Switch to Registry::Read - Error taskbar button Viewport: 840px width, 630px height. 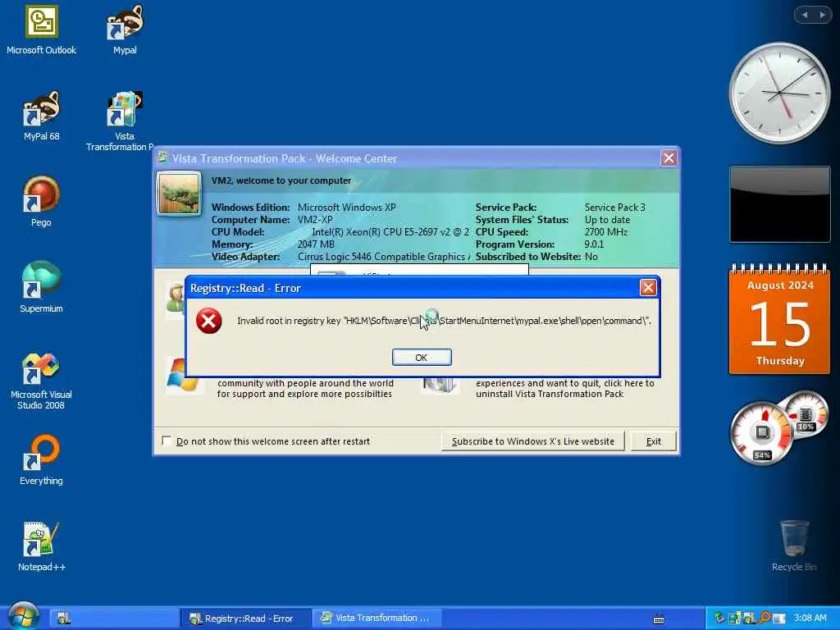245,619
